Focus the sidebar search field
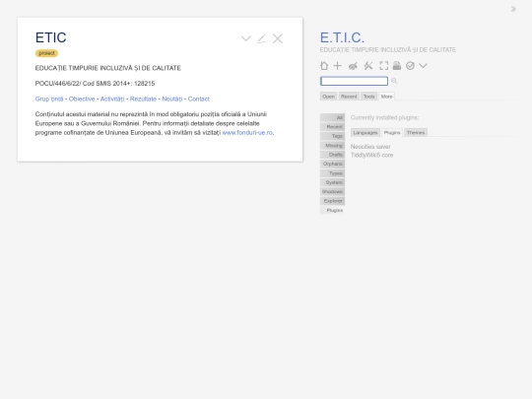Viewport: 532px width, 399px height. point(354,81)
